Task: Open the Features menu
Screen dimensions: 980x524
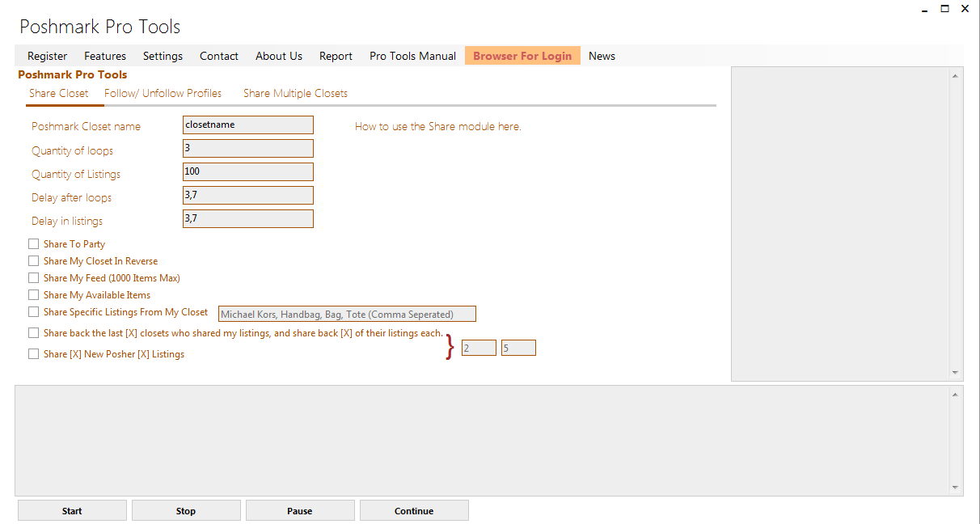Action: 105,56
